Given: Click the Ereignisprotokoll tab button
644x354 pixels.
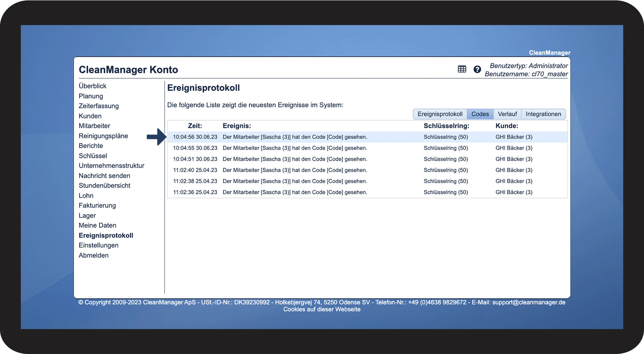Looking at the screenshot, I should [x=440, y=114].
